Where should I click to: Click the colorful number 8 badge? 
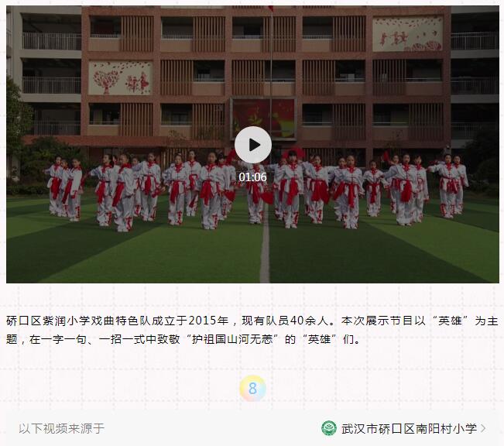(x=252, y=389)
